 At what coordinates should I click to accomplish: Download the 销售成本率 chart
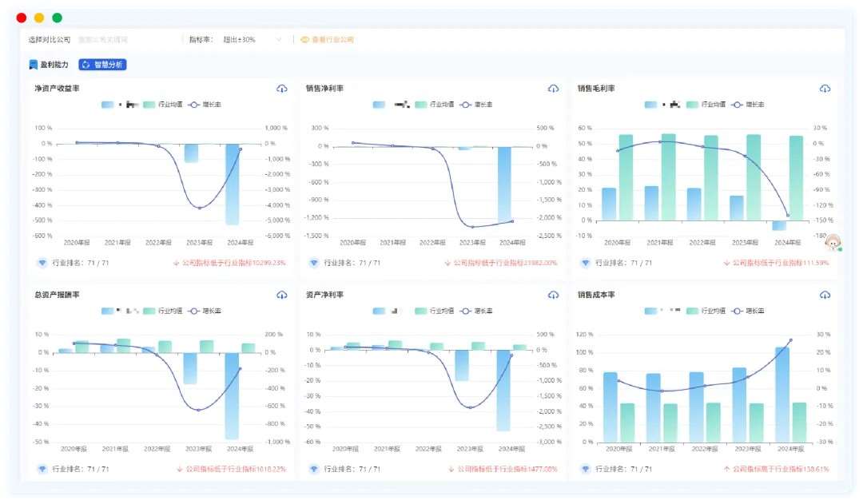pos(825,296)
